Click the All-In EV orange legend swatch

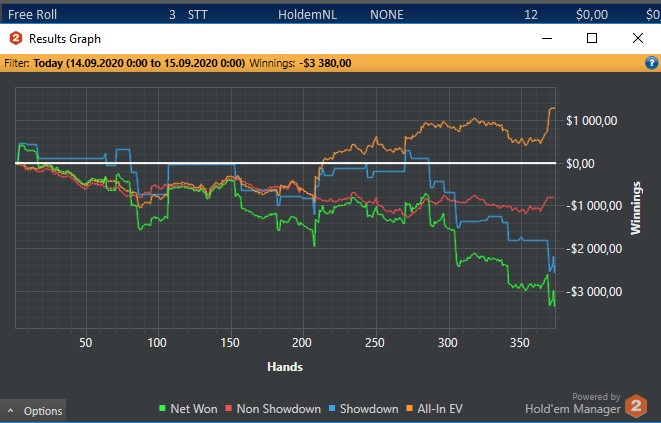409,408
